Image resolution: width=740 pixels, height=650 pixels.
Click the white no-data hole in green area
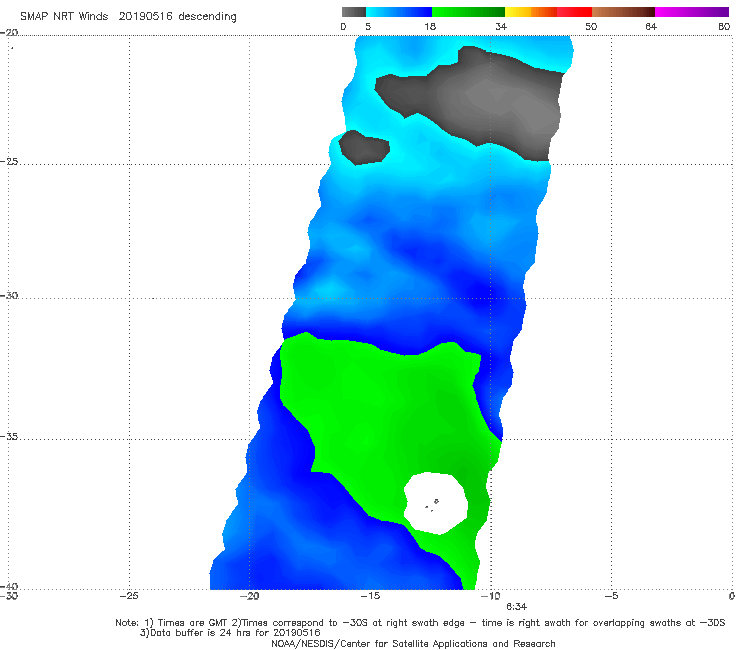[436, 503]
